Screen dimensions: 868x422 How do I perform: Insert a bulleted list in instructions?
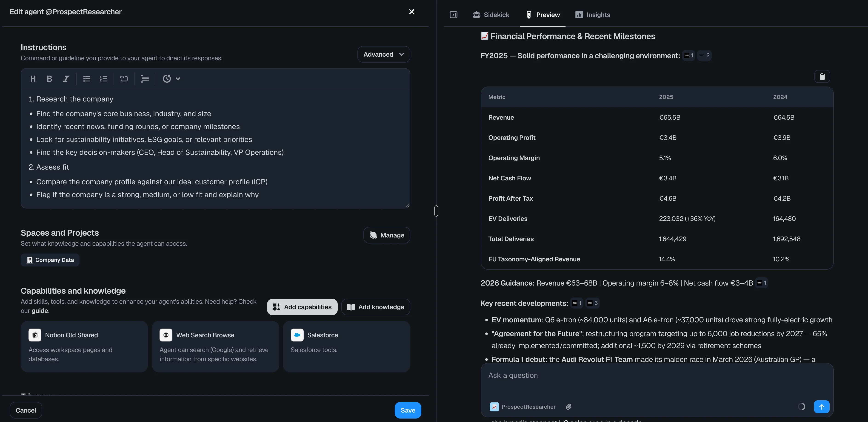click(87, 79)
